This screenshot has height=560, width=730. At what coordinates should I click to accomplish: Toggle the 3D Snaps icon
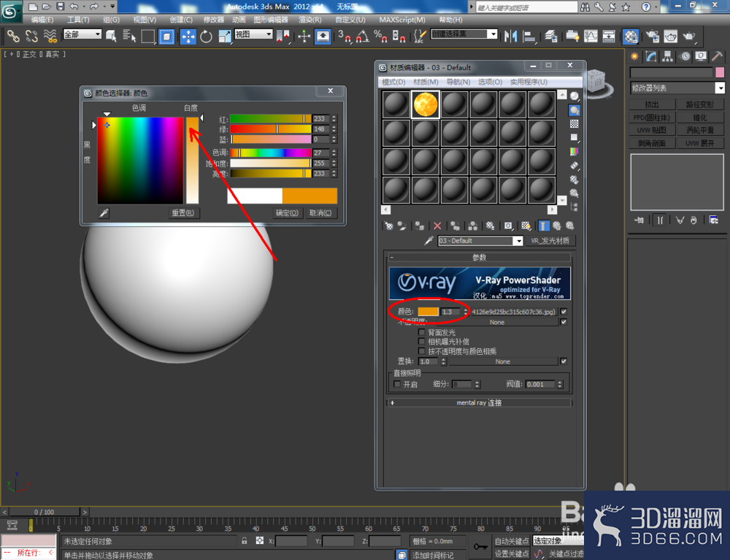(x=345, y=37)
